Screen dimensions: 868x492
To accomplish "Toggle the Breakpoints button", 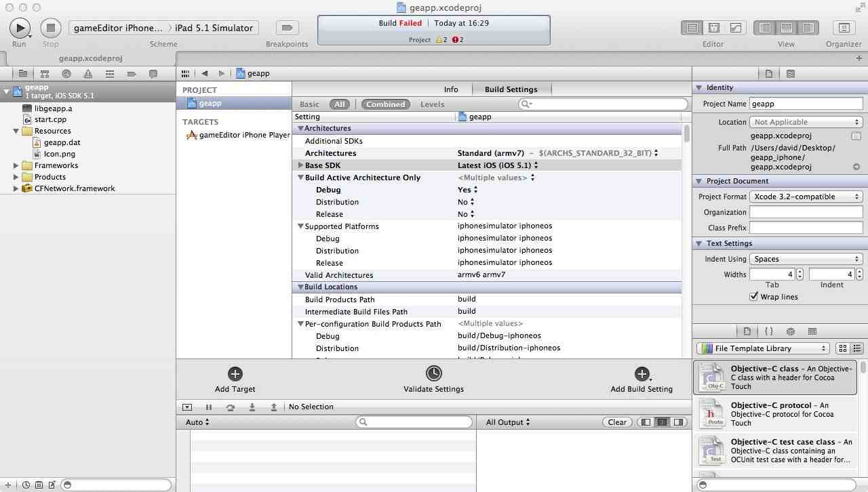I will (x=287, y=28).
